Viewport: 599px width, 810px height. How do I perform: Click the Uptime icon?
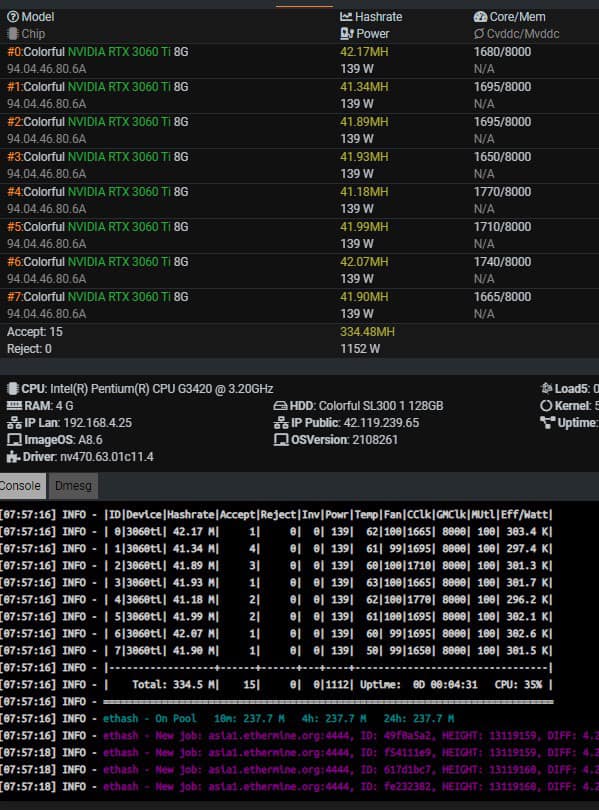coord(547,423)
